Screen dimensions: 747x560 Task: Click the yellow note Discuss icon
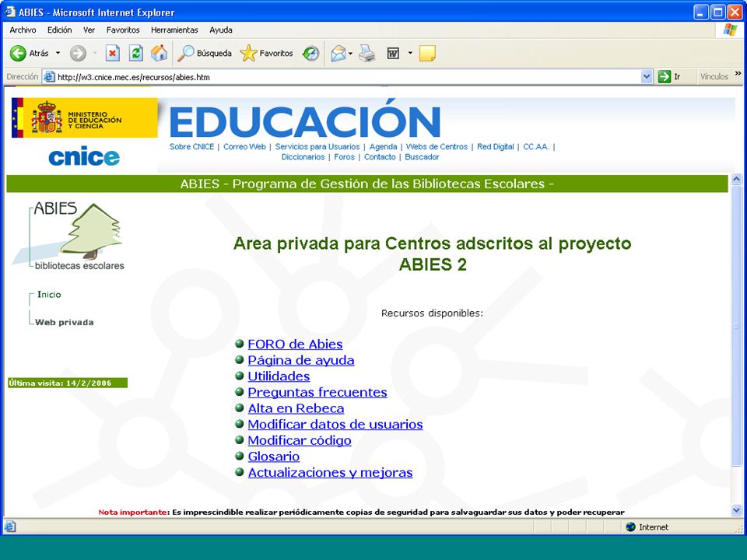(x=427, y=54)
